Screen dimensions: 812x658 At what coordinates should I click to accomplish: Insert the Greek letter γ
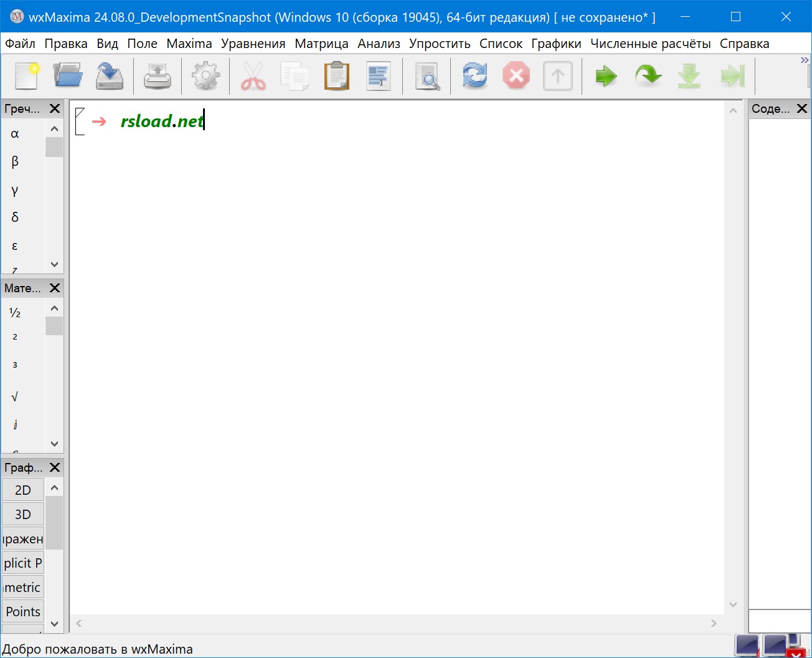coord(15,189)
